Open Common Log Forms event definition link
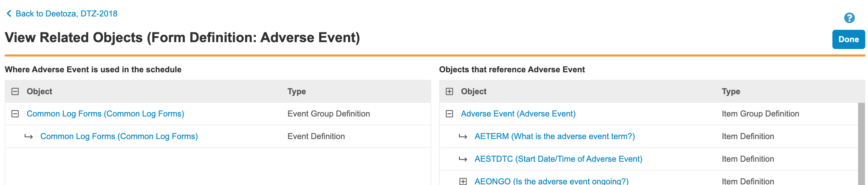The height and width of the screenshot is (185, 868). (x=119, y=136)
